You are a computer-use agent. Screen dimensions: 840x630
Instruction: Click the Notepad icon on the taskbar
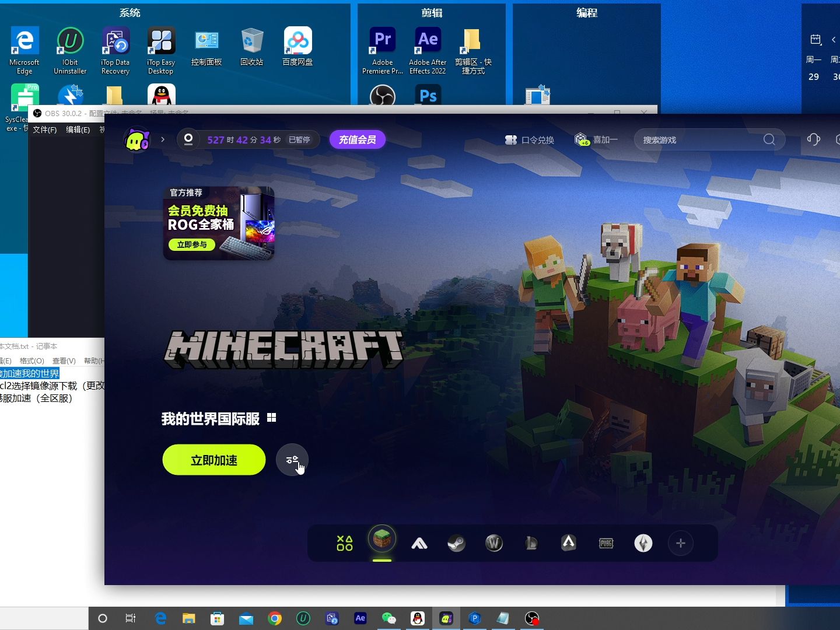pyautogui.click(x=503, y=618)
